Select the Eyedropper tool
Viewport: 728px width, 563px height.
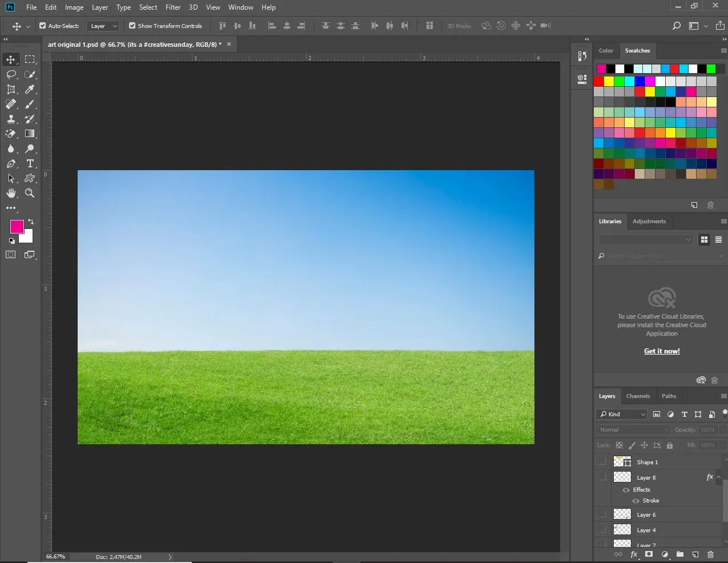pos(30,89)
